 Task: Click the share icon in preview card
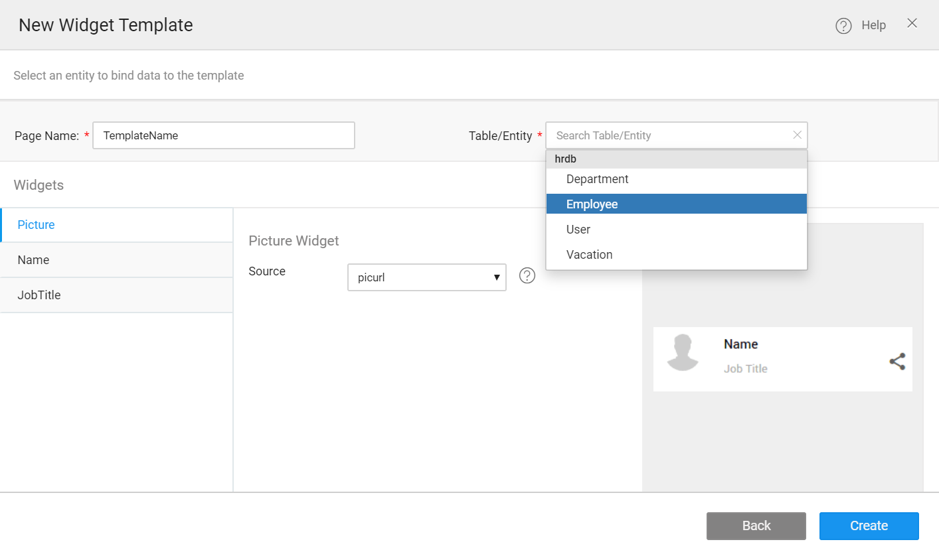tap(897, 362)
